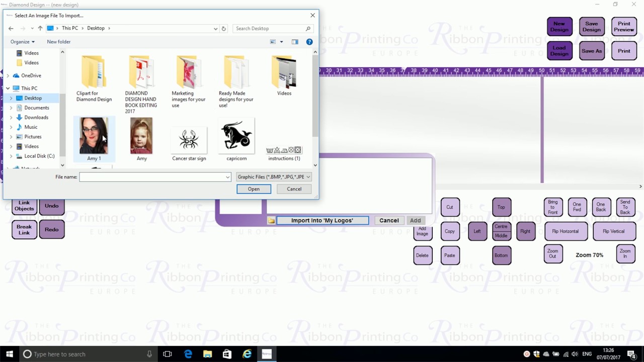Open the Change your view dropdown arrow

(281, 42)
